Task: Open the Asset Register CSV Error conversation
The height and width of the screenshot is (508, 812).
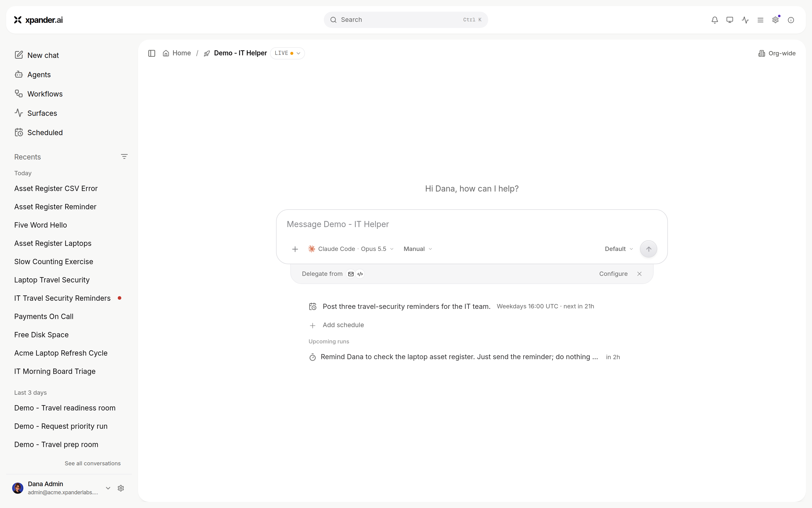Action: point(56,188)
